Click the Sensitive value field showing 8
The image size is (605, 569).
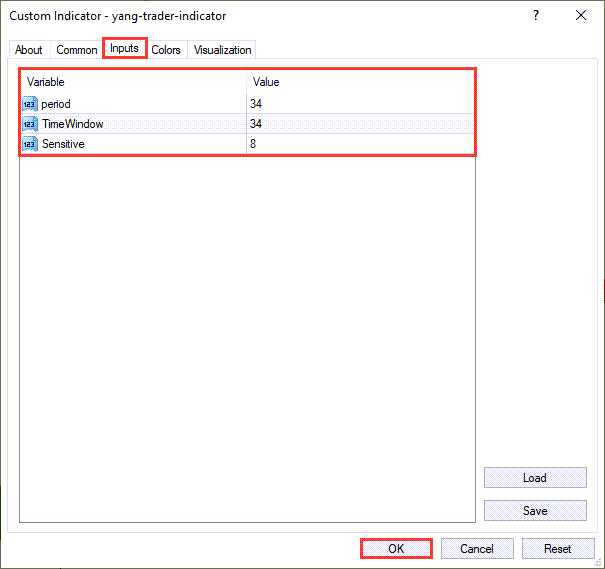254,144
